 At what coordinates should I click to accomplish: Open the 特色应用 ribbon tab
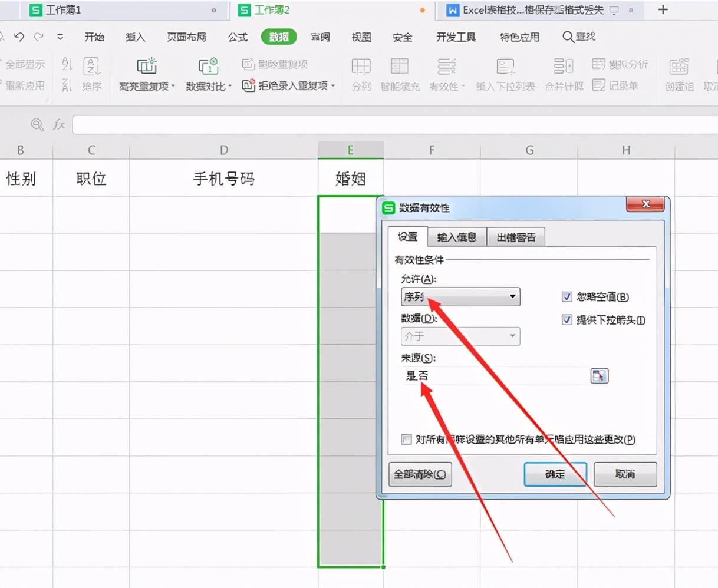coord(520,37)
